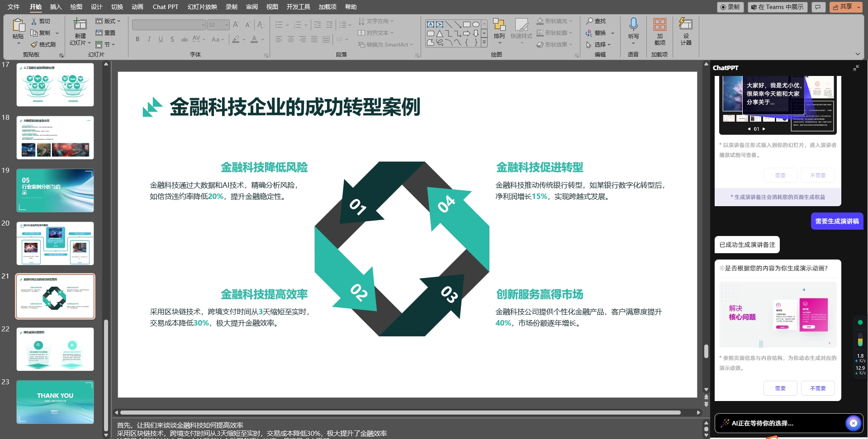Toggle italic formatting
Screen dimensions: 868x439
coord(149,39)
